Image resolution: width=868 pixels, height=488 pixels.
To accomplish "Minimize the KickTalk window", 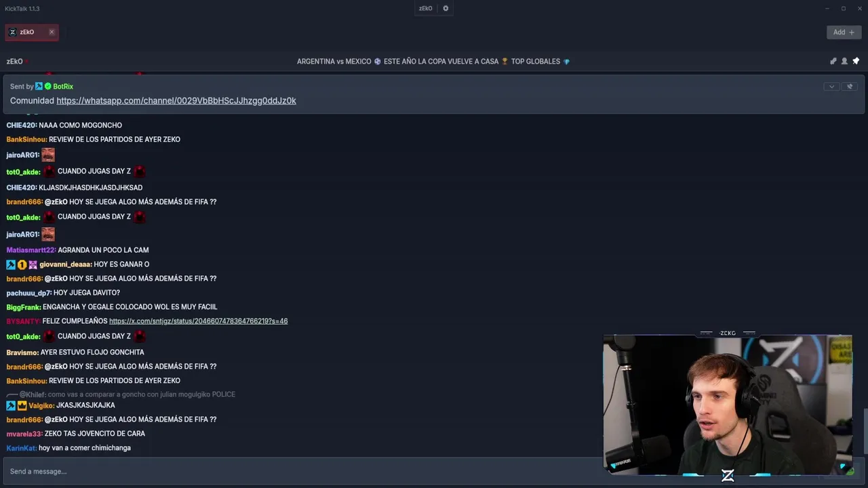I will click(x=827, y=8).
